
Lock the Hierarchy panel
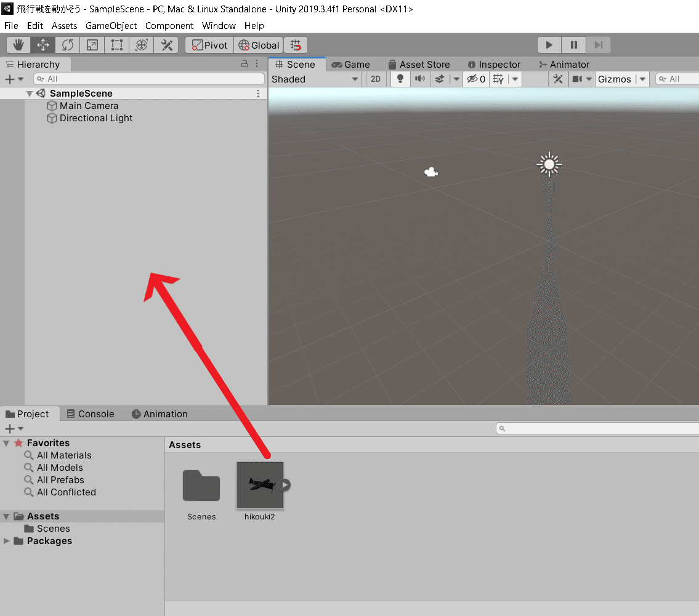click(x=244, y=64)
